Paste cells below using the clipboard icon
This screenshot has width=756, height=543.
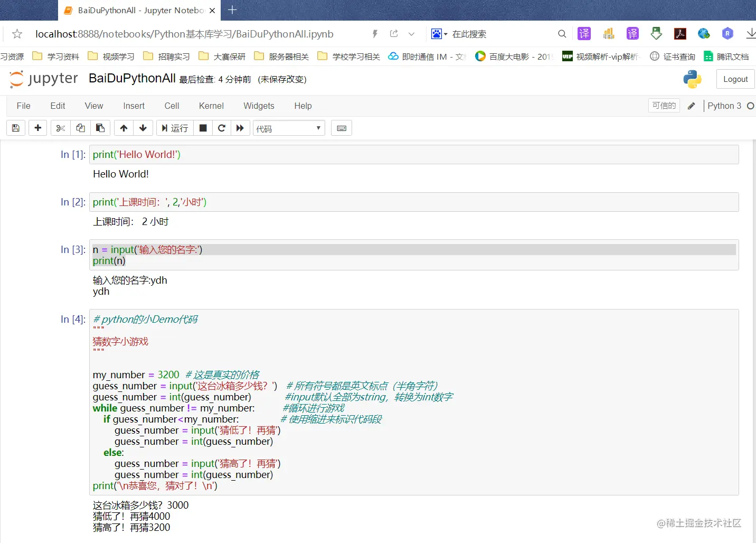(100, 128)
